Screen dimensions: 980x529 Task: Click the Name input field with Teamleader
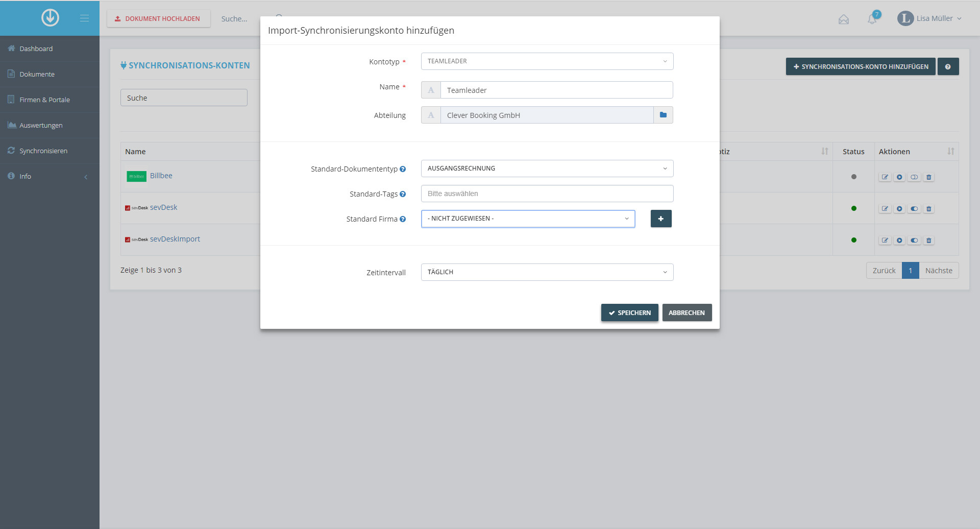(x=556, y=90)
